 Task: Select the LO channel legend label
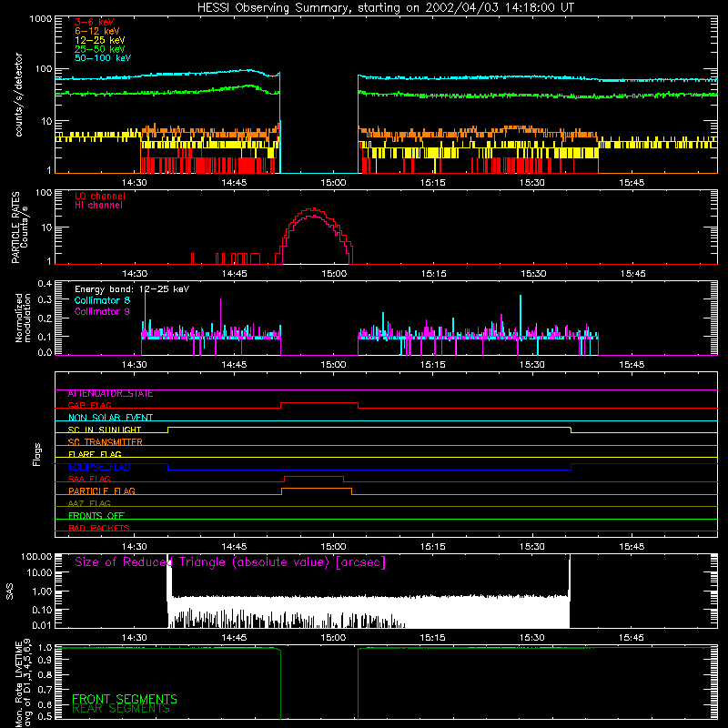(x=100, y=196)
